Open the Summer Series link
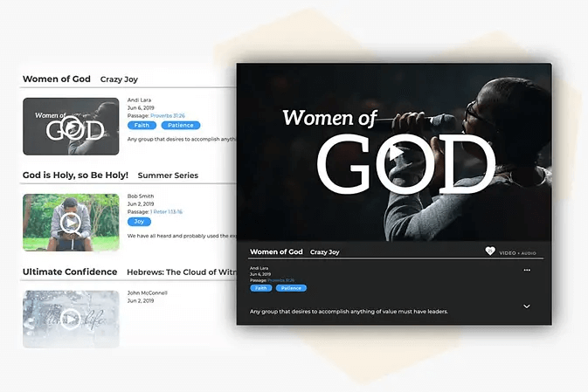 [168, 175]
